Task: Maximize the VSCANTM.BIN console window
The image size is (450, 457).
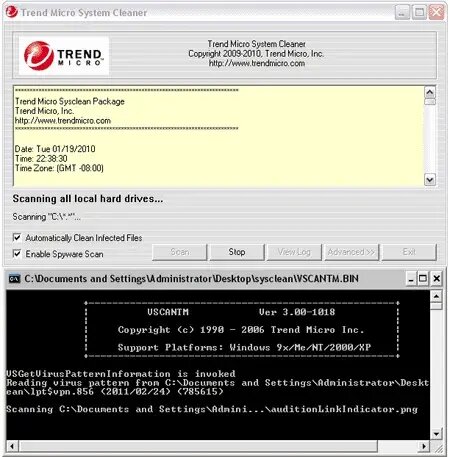Action: coord(423,279)
